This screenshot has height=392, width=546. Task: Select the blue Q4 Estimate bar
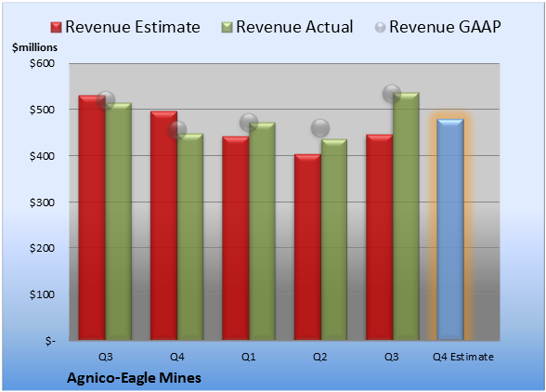450,229
